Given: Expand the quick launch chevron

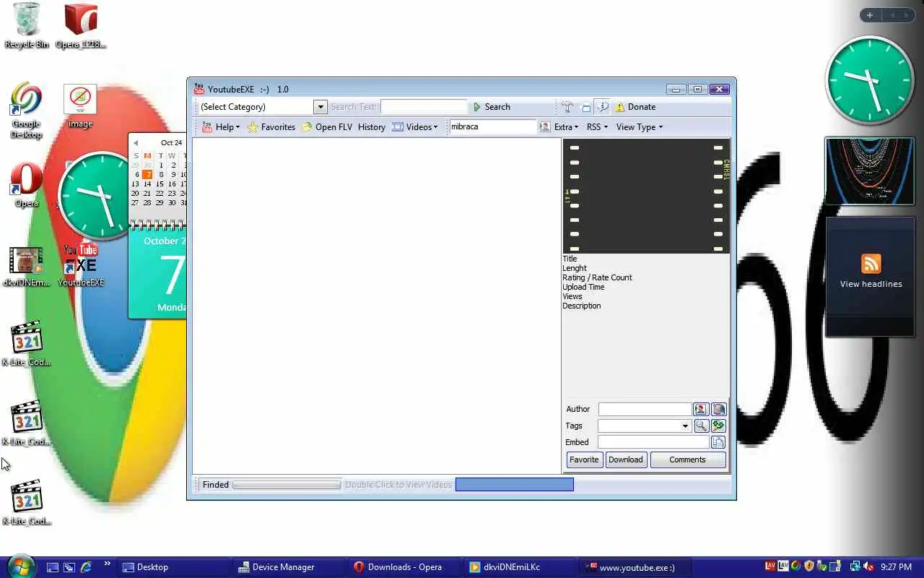Looking at the screenshot, I should point(107,564).
